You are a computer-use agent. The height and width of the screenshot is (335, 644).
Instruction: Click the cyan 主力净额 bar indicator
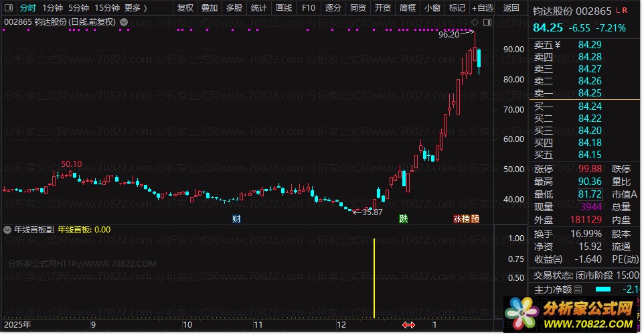click(x=602, y=289)
